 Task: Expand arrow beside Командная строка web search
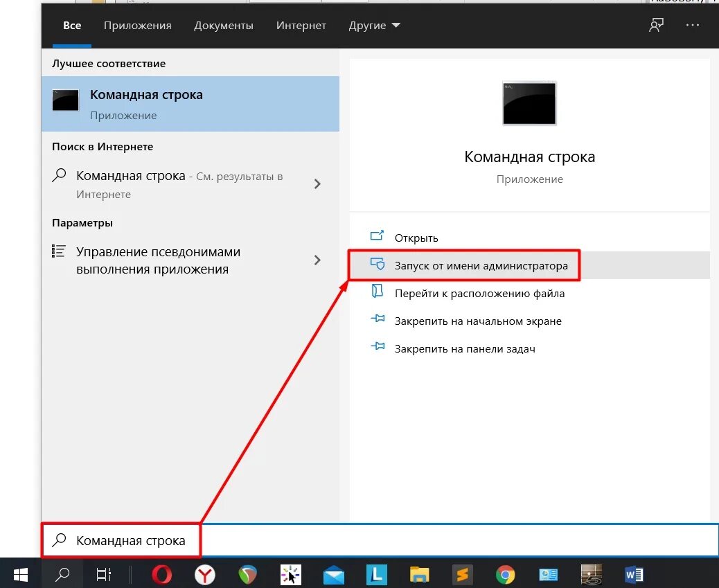(317, 184)
